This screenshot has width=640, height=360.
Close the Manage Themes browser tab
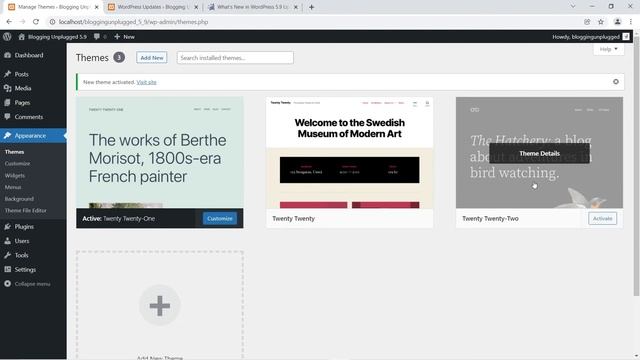click(97, 7)
